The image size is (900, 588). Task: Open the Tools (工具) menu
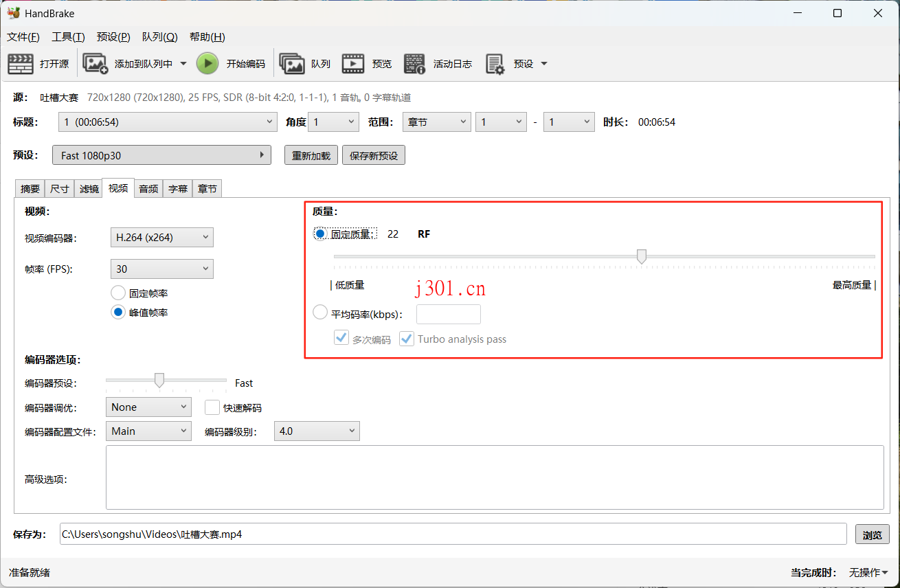pyautogui.click(x=68, y=37)
